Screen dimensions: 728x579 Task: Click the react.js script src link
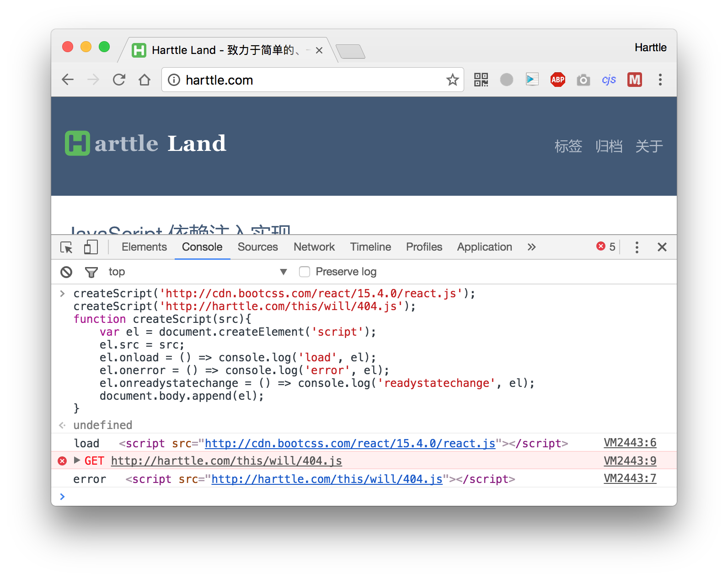coord(350,443)
